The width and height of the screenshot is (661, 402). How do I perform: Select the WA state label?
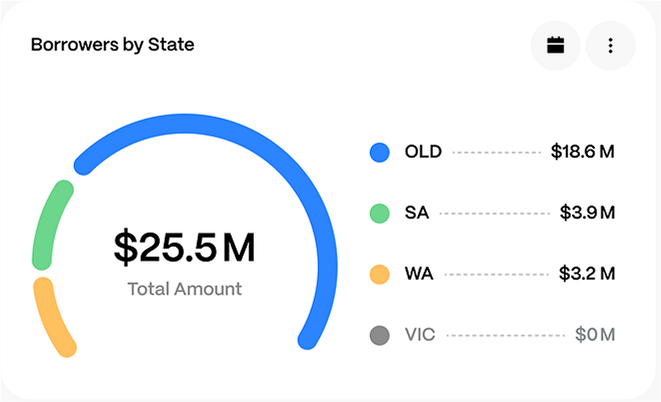click(419, 273)
